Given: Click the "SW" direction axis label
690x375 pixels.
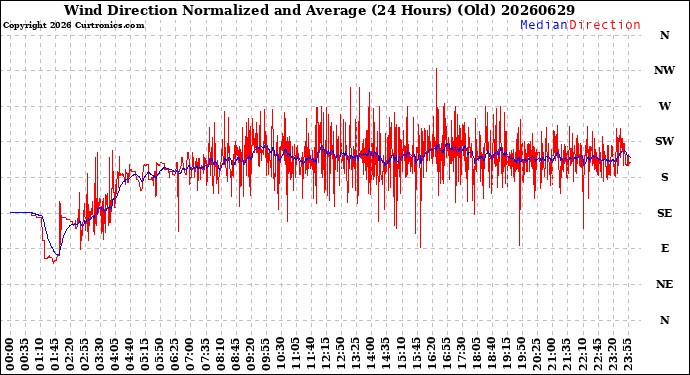Looking at the screenshot, I should [664, 141].
